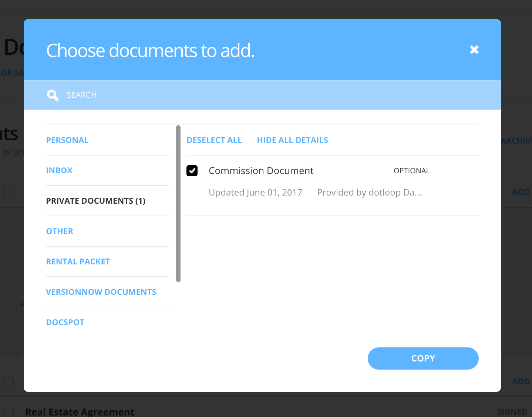Click the search magnifier icon
This screenshot has height=417, width=532.
[x=53, y=95]
